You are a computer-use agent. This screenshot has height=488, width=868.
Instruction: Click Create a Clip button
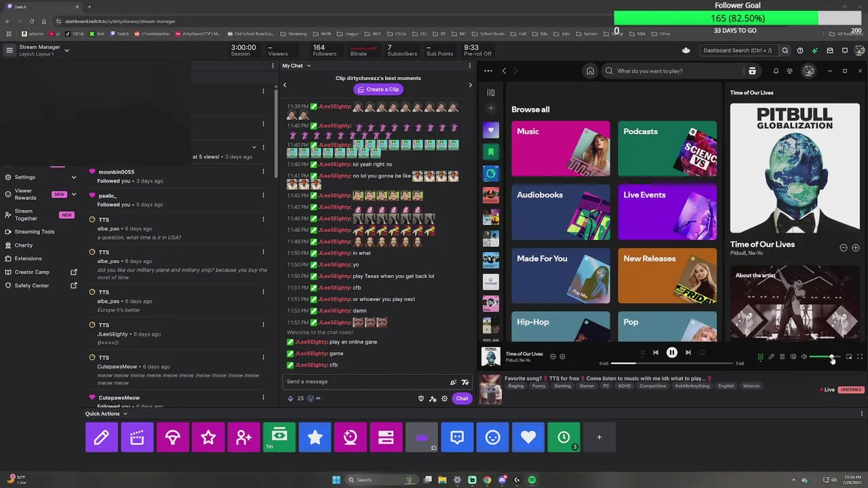(378, 89)
